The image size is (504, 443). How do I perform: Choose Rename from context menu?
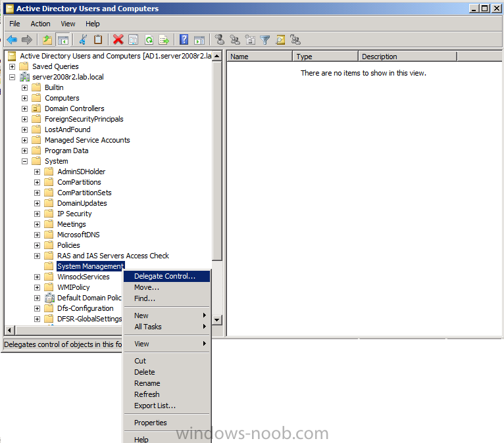(167, 383)
